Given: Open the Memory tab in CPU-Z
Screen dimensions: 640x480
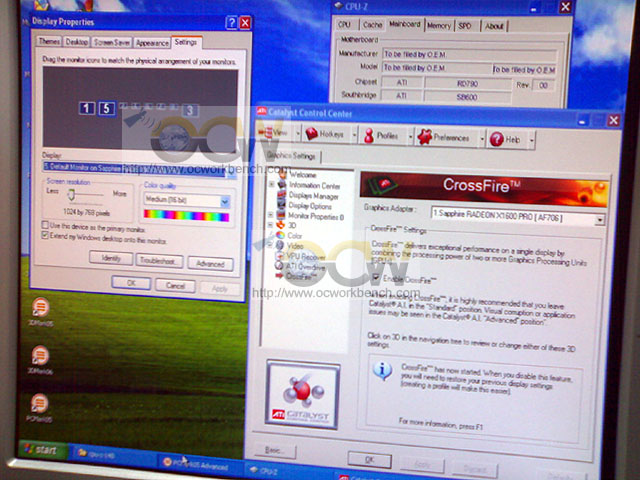Looking at the screenshot, I should pyautogui.click(x=439, y=26).
